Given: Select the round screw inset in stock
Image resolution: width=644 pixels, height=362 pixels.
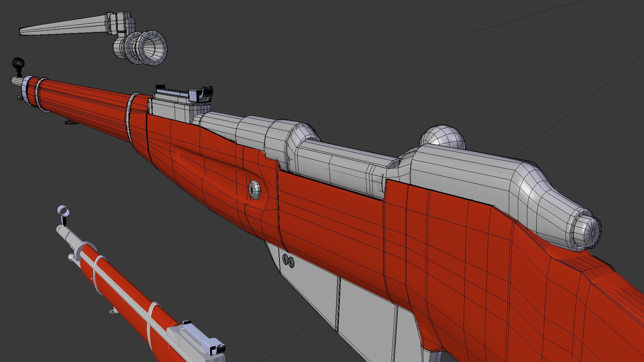Looking at the screenshot, I should point(254,190).
